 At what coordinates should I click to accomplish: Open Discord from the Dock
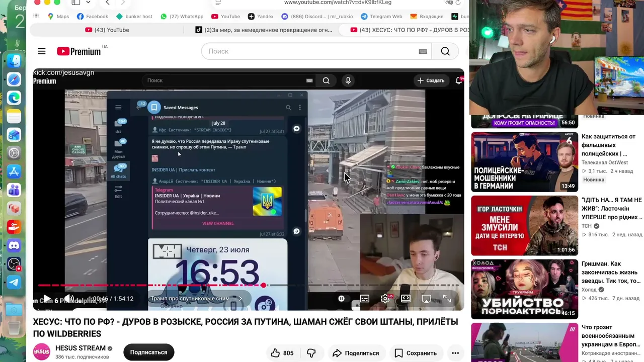click(14, 245)
